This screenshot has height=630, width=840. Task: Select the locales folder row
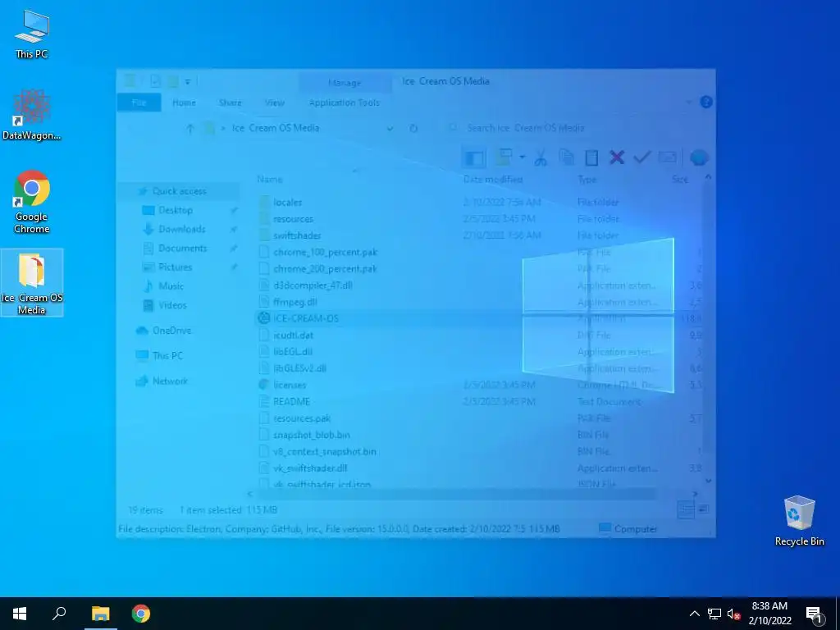click(478, 203)
